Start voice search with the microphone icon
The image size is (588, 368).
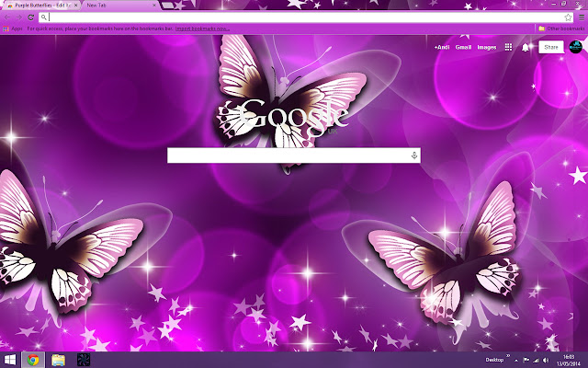pyautogui.click(x=414, y=155)
